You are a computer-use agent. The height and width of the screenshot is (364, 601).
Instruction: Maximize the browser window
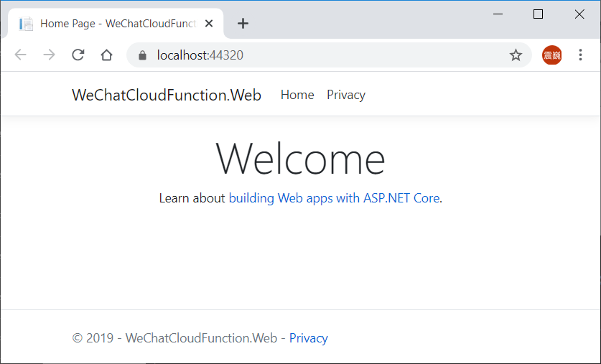click(x=538, y=14)
